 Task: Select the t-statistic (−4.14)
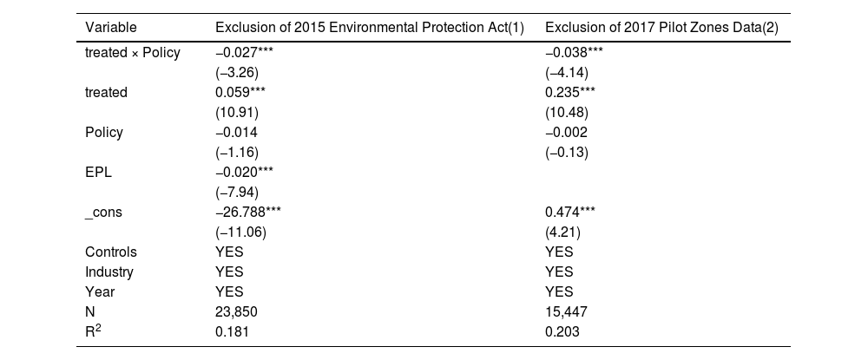click(563, 73)
